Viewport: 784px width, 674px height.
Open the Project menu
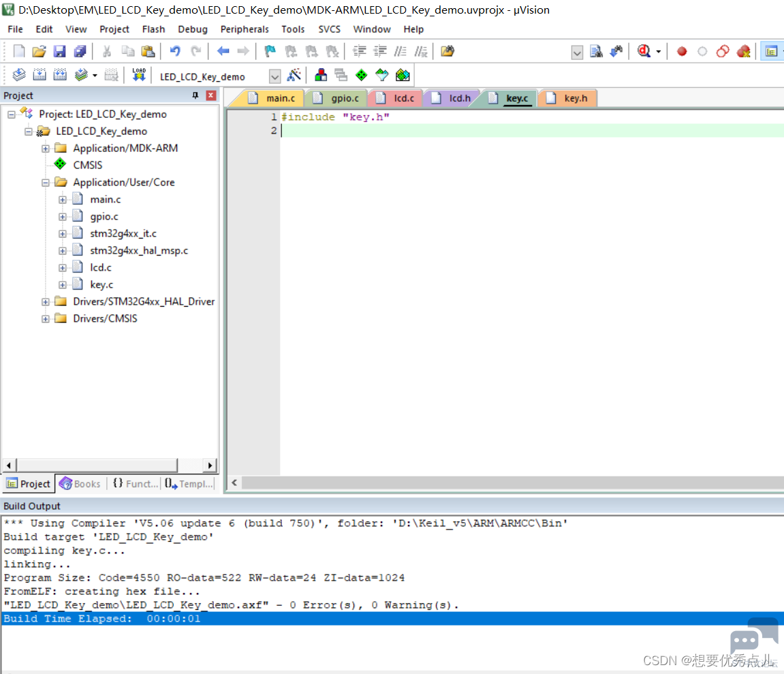(x=114, y=29)
